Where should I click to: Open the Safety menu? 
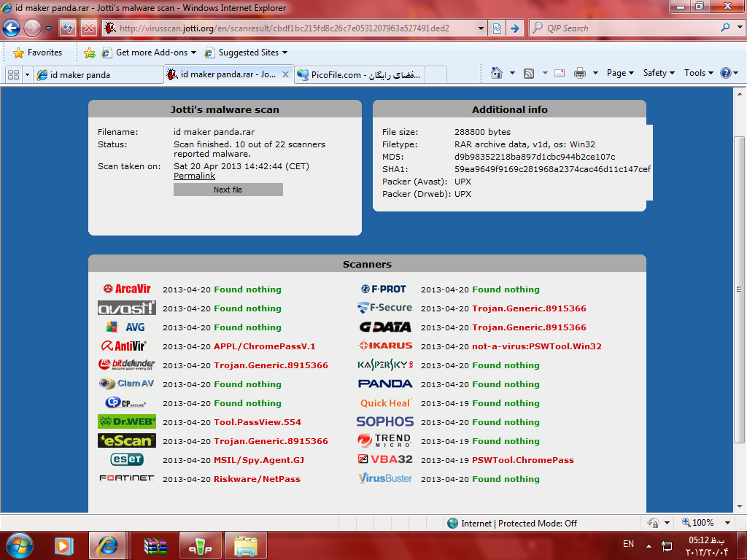[x=659, y=73]
